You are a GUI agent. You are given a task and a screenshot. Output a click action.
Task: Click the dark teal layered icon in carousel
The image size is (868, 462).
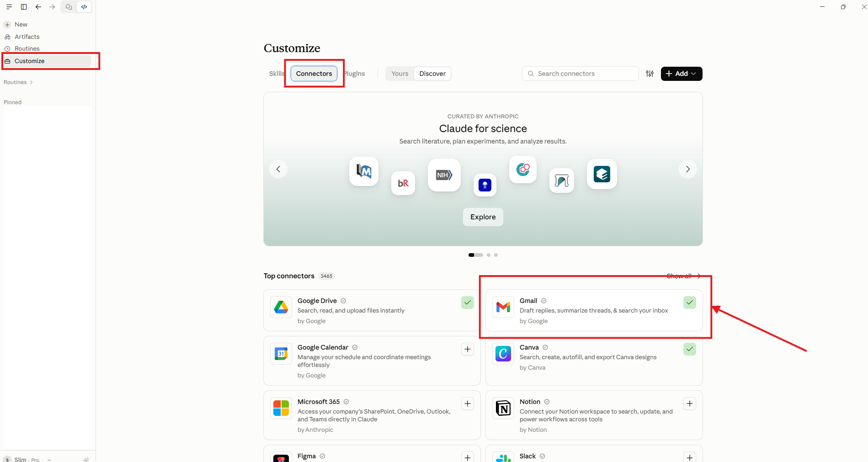(602, 174)
